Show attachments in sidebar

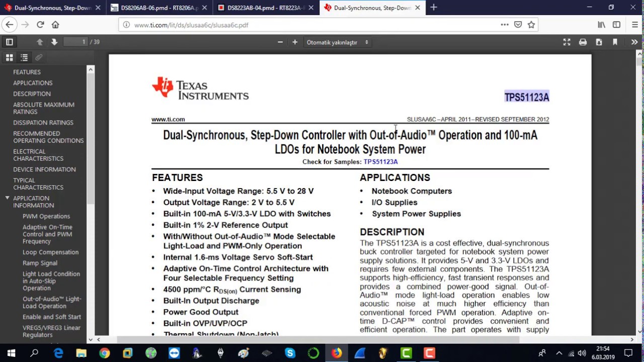pos(38,58)
